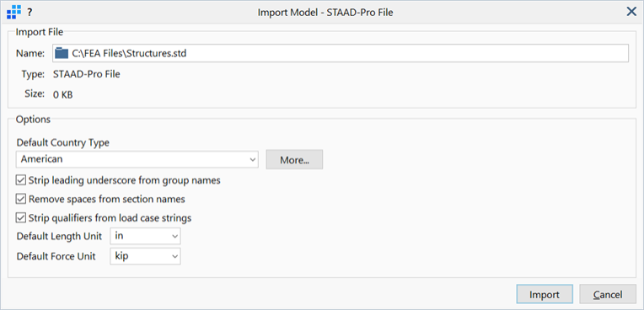Click the blue application logo icon
The image size is (644, 310).
pyautogui.click(x=14, y=13)
